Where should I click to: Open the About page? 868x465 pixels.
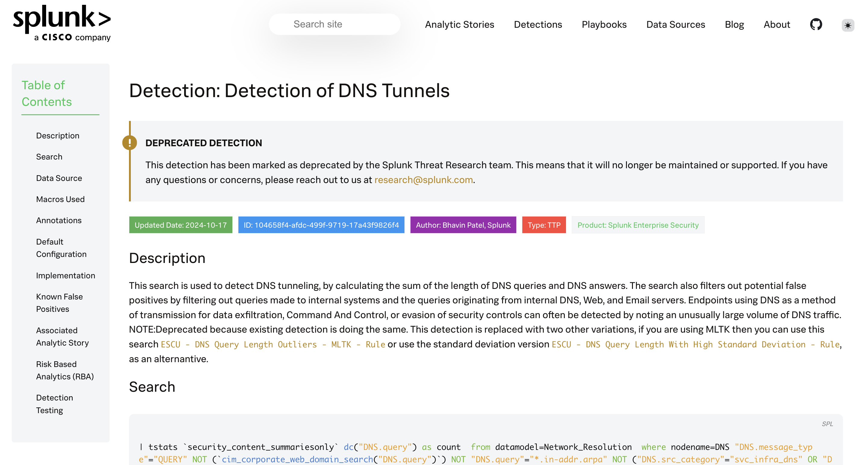click(776, 25)
